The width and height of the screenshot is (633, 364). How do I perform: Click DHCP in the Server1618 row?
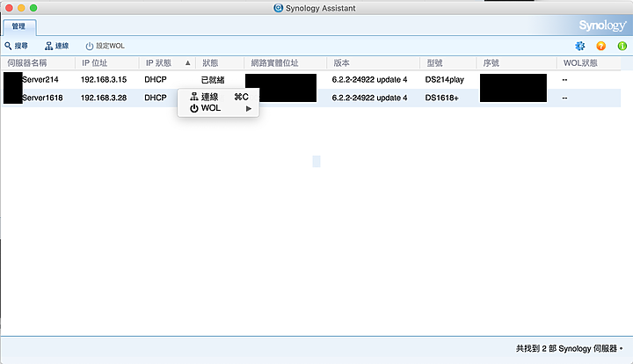(x=156, y=98)
